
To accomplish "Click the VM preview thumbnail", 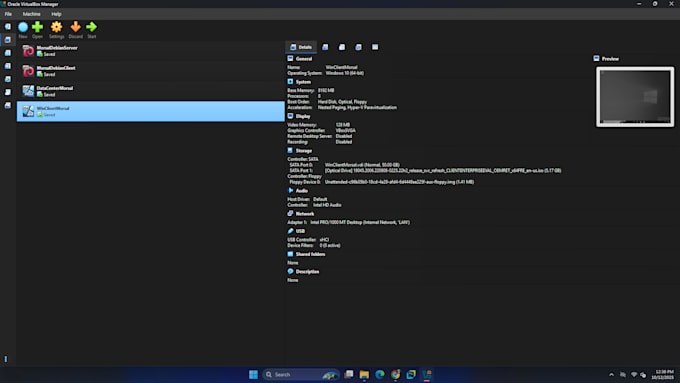I will tap(635, 97).
